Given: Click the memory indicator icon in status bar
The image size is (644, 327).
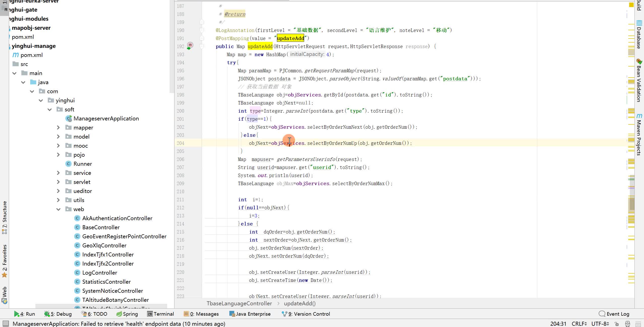Looking at the screenshot, I should click(638, 324).
